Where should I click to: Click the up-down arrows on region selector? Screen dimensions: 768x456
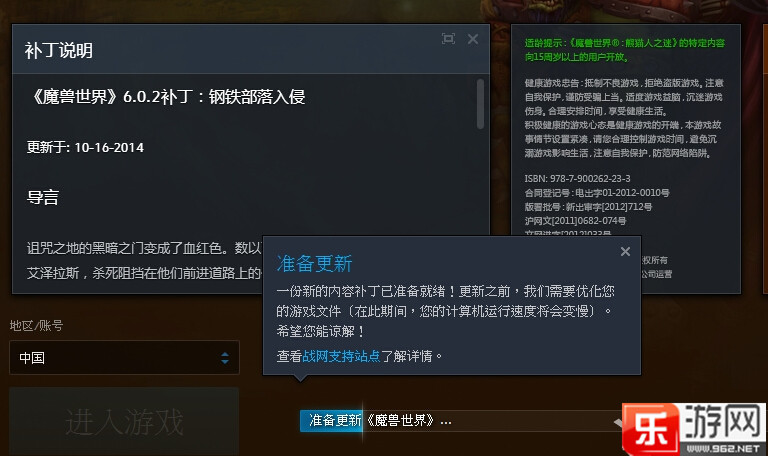225,358
